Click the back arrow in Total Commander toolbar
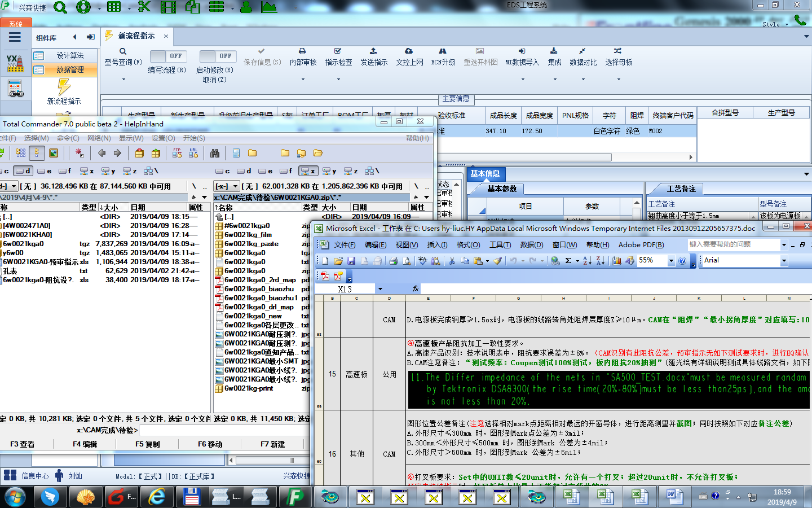 (x=101, y=153)
